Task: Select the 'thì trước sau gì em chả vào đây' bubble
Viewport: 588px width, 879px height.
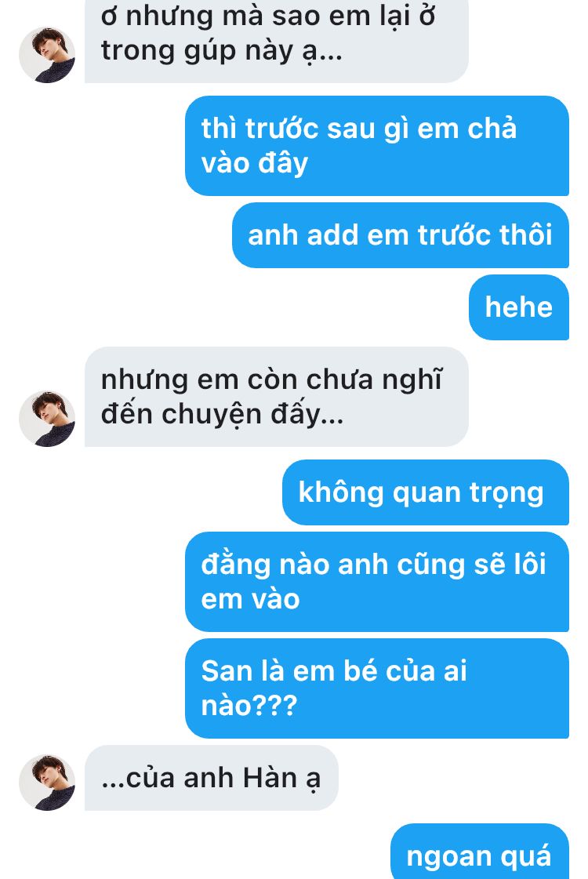Action: click(376, 146)
